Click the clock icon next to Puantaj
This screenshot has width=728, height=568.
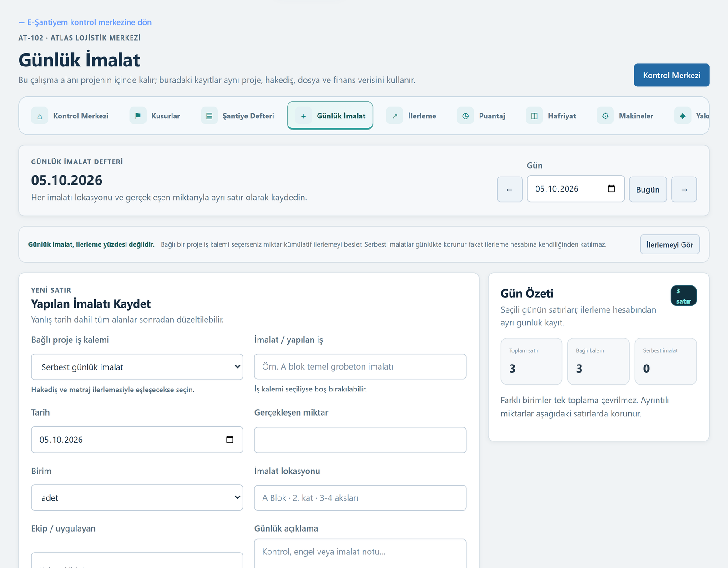pos(465,116)
